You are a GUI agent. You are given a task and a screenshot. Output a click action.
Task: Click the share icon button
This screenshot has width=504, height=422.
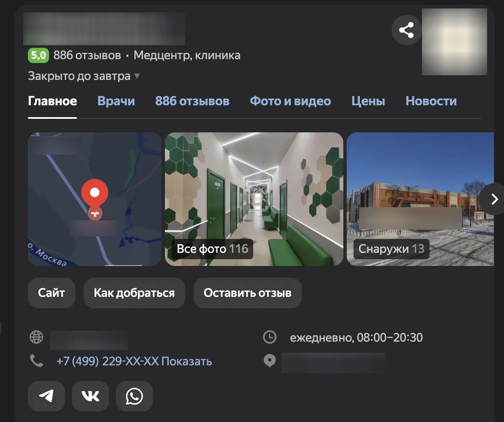406,30
